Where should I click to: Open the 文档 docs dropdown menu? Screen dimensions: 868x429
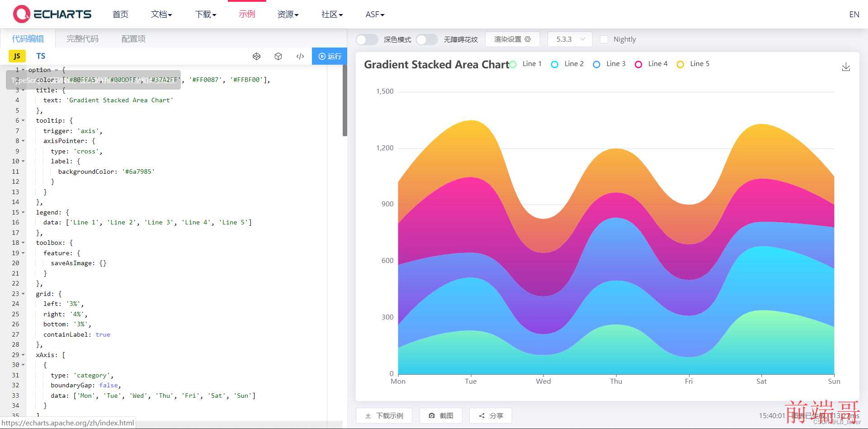(161, 14)
